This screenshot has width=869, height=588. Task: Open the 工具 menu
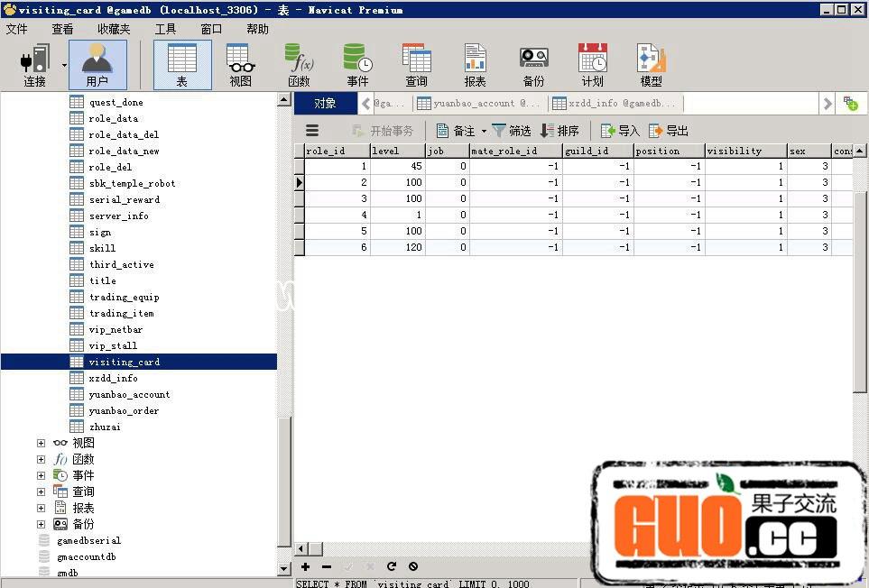[x=165, y=29]
